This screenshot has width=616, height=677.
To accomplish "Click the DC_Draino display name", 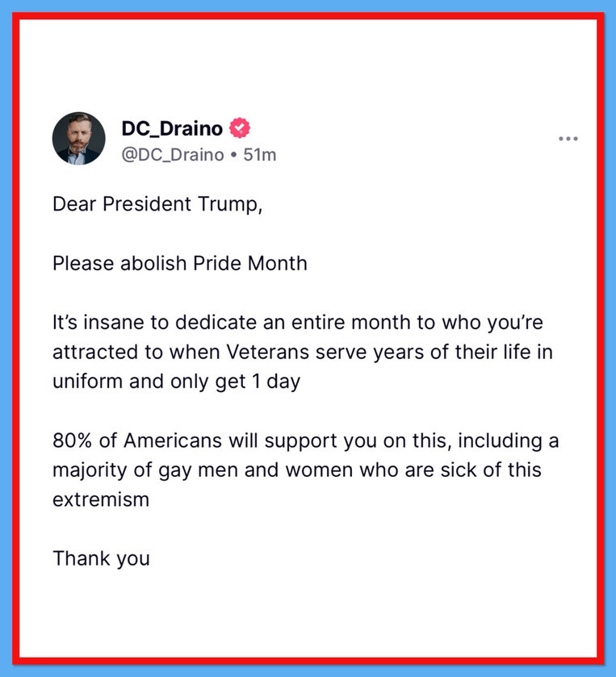I will coord(172,127).
